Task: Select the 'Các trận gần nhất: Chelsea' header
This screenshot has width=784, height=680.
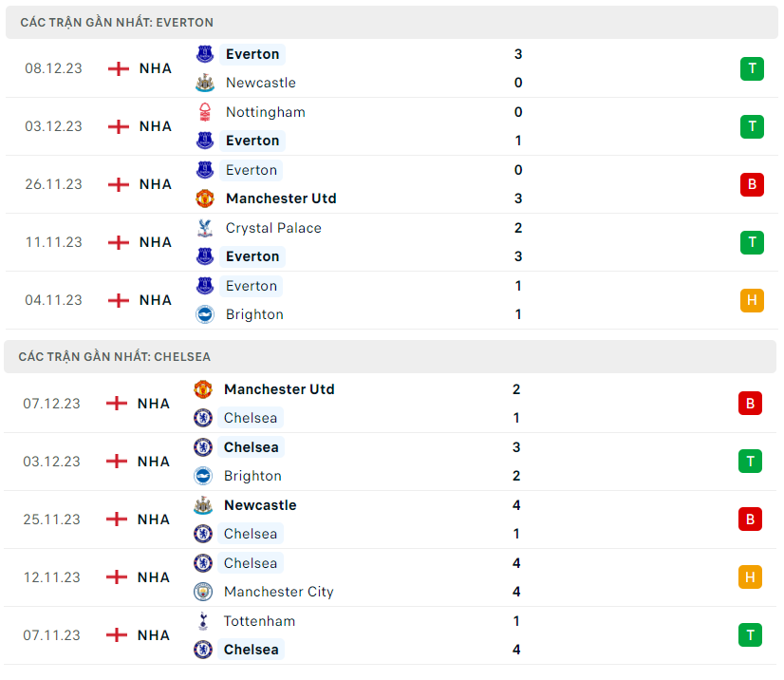Action: [115, 357]
